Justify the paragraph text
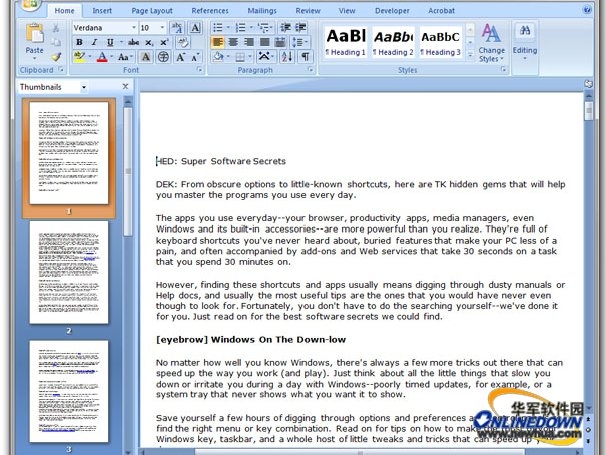Screen dimensions: 606x455 tap(265, 42)
